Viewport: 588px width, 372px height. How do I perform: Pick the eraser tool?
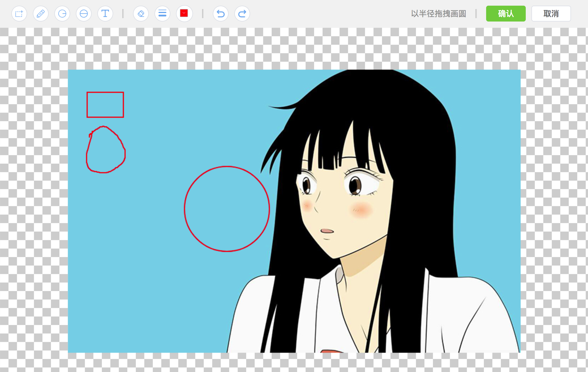click(x=141, y=14)
